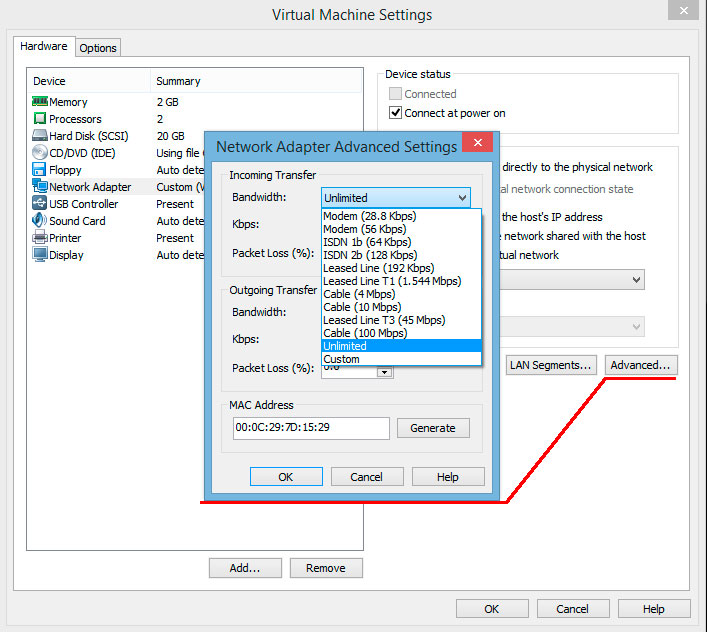Viewport: 707px width, 632px height.
Task: Switch to the Options tab
Action: point(98,48)
